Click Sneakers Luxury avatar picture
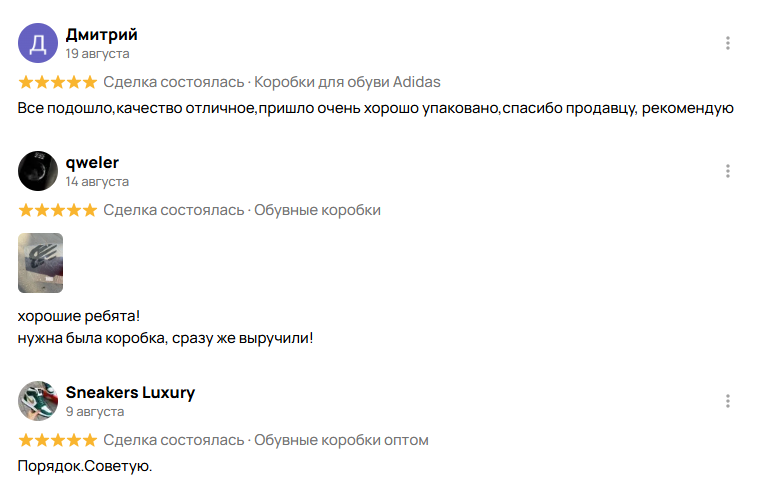This screenshot has width=759, height=482. point(38,401)
